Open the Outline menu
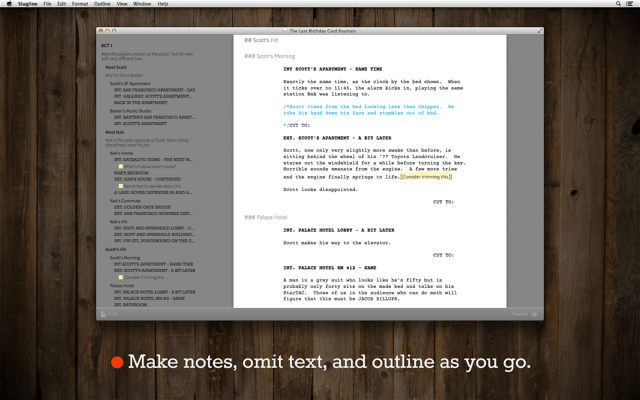640x400 pixels. 102,4
